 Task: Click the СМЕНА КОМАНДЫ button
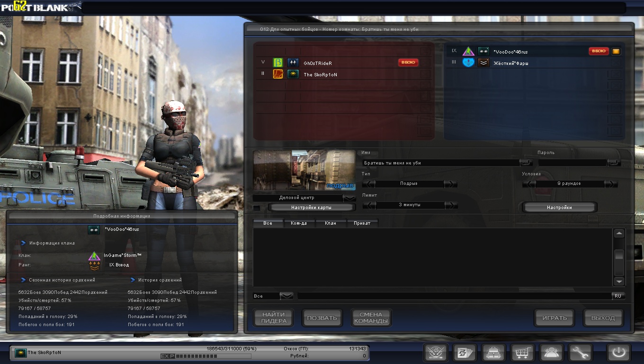click(x=371, y=318)
